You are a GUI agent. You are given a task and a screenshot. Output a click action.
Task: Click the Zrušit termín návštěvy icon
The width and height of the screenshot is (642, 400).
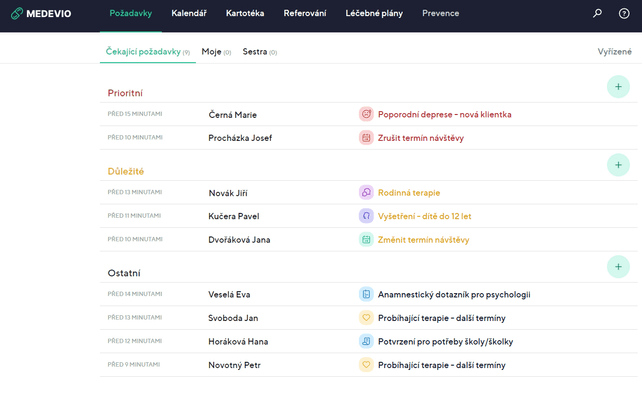pyautogui.click(x=366, y=137)
